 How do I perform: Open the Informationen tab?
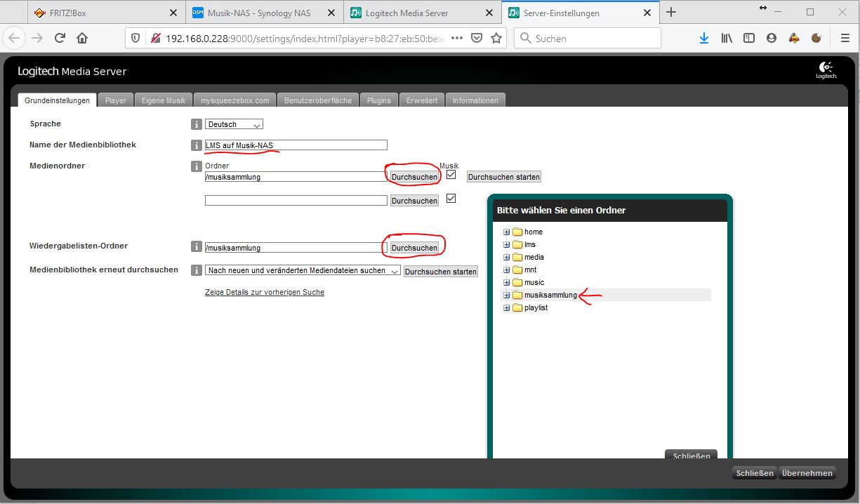[x=475, y=100]
